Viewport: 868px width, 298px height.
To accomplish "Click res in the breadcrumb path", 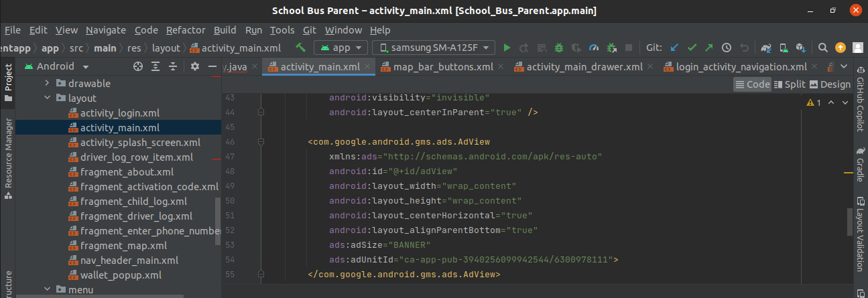I will tap(135, 48).
